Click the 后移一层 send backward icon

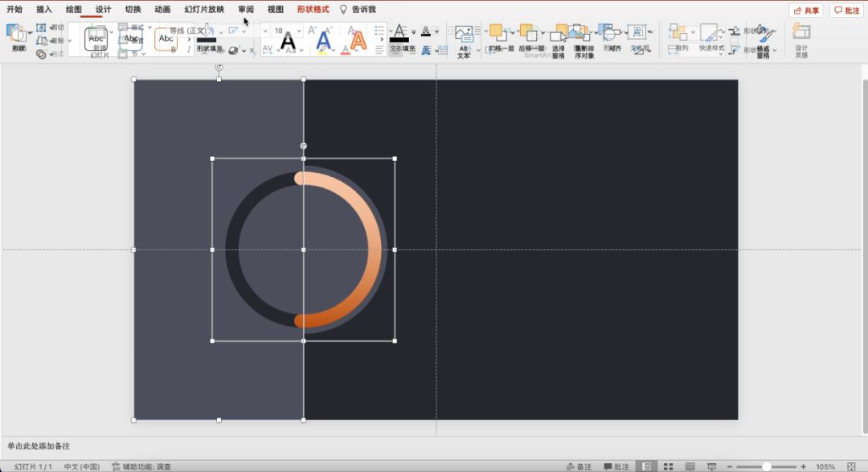(529, 33)
